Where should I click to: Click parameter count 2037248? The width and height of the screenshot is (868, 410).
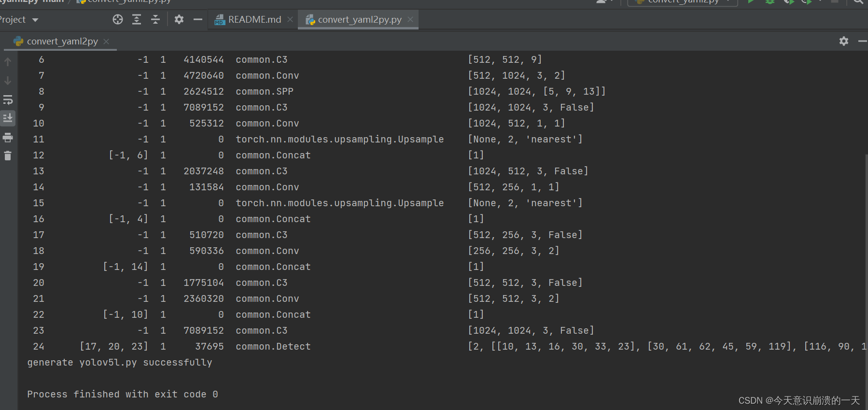[x=204, y=171]
